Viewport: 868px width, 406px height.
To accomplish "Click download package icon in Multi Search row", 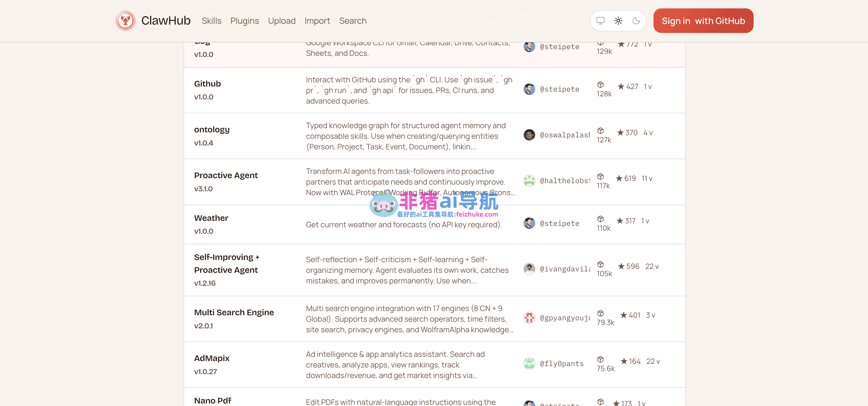I will click(600, 314).
